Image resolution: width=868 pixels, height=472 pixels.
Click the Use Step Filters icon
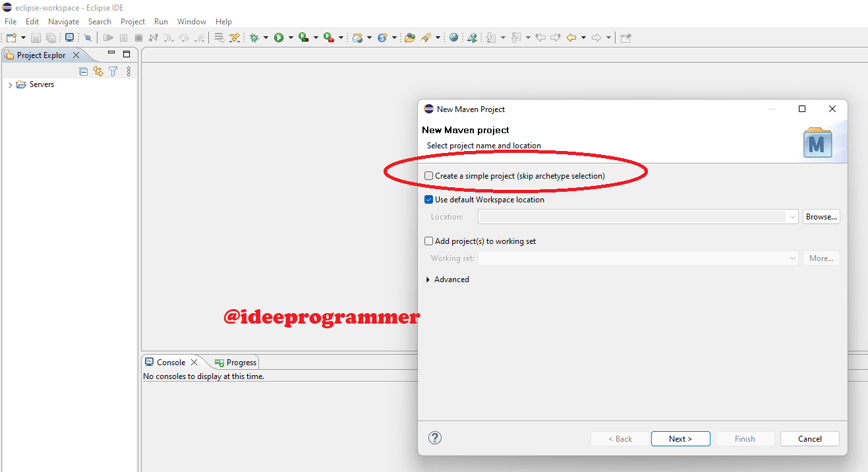coord(235,38)
